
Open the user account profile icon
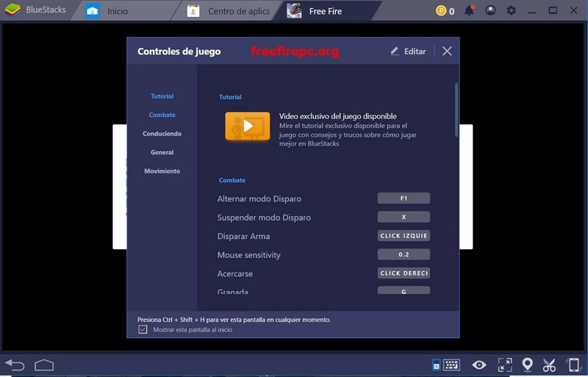click(x=490, y=10)
